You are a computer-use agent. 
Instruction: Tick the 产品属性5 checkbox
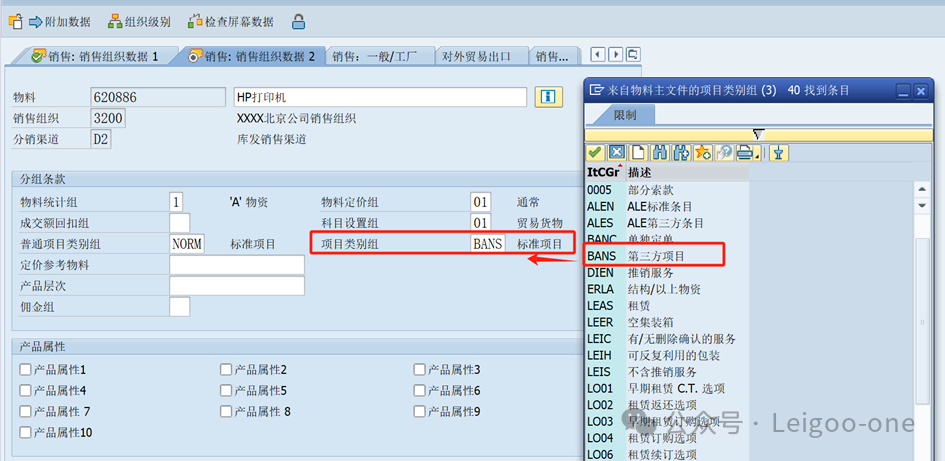coord(226,391)
